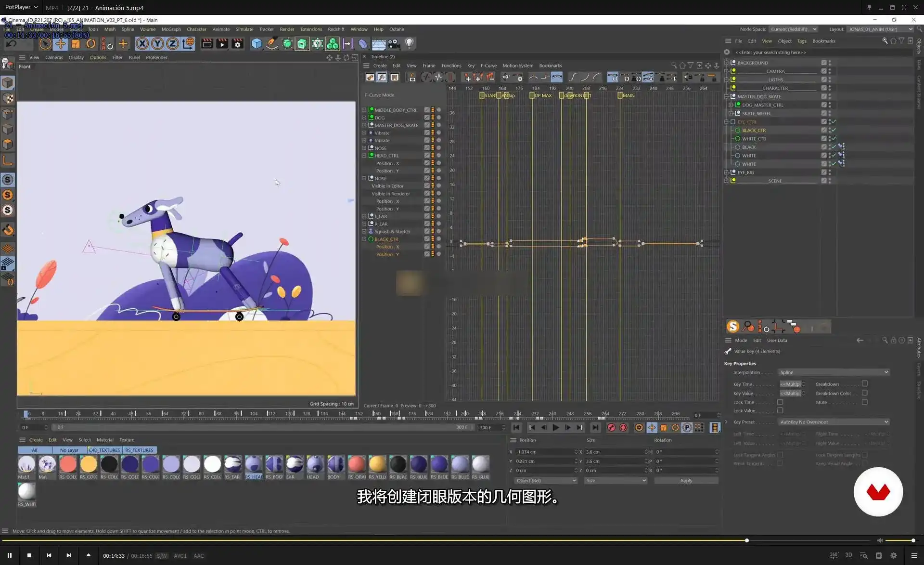
Task: Expand the HEAD_CTRL track in timeline
Action: [x=364, y=156]
